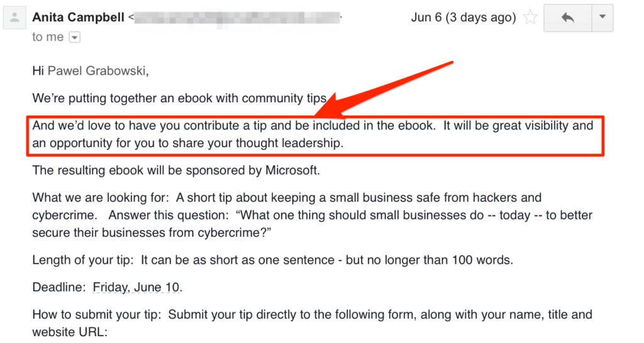Click the quoted cybercrime question text
Image resolution: width=644 pixels, height=343 pixels.
point(313,224)
